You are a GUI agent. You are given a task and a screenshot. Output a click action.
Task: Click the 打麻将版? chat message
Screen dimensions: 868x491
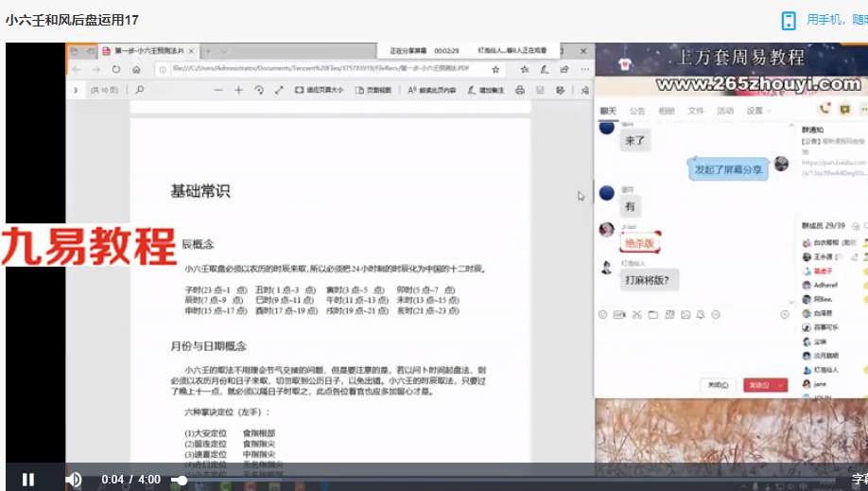point(648,280)
